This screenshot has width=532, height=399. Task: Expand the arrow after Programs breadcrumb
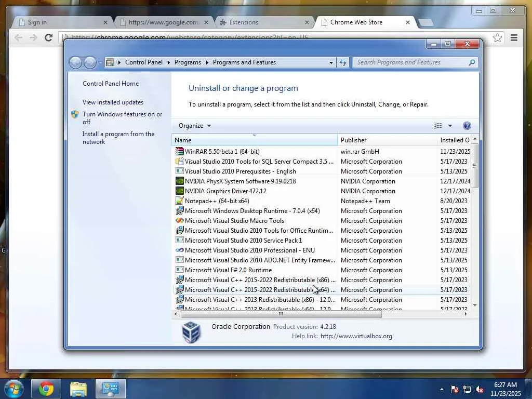[x=207, y=62]
